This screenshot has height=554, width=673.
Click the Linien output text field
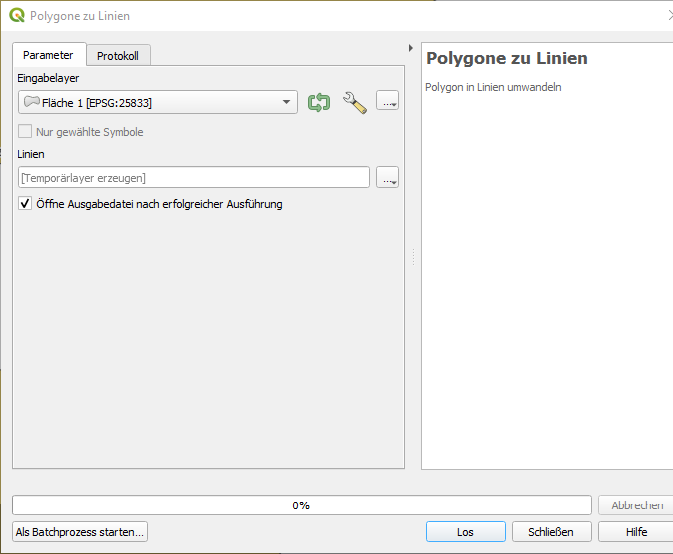194,178
